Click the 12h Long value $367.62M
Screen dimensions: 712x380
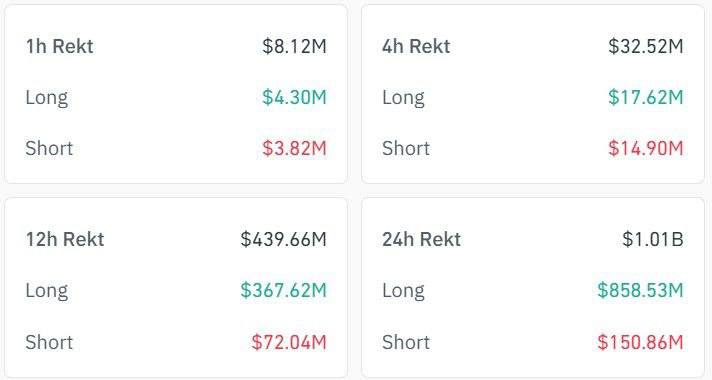pos(283,290)
